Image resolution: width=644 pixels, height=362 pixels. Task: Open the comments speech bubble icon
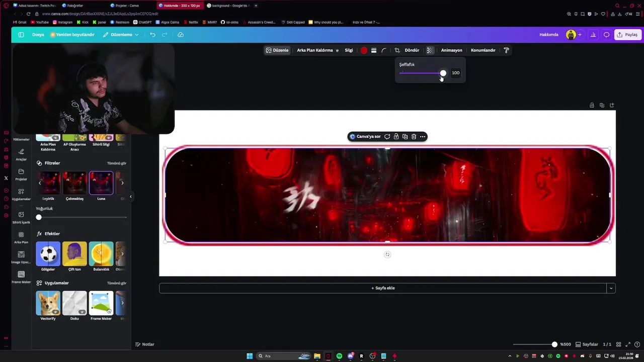click(x=607, y=35)
